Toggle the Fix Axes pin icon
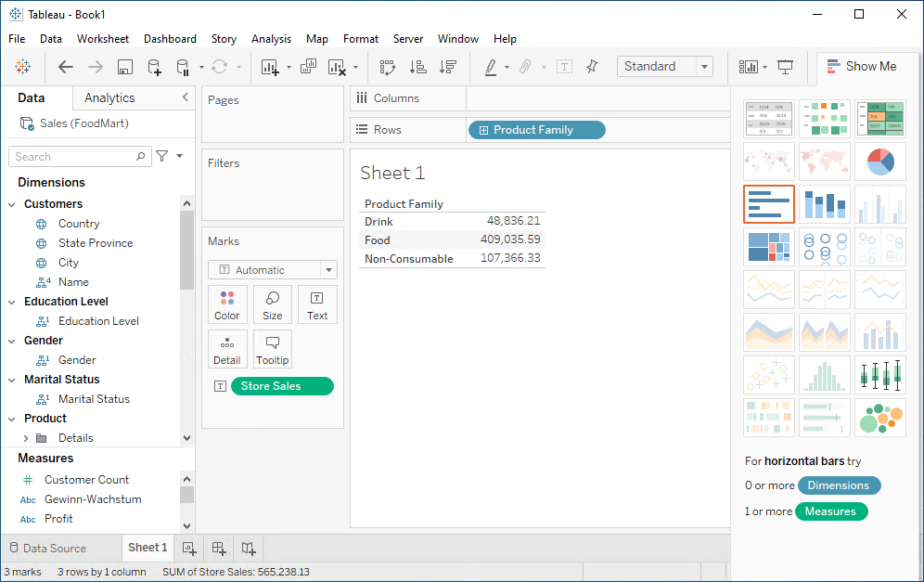924x582 pixels. [592, 67]
